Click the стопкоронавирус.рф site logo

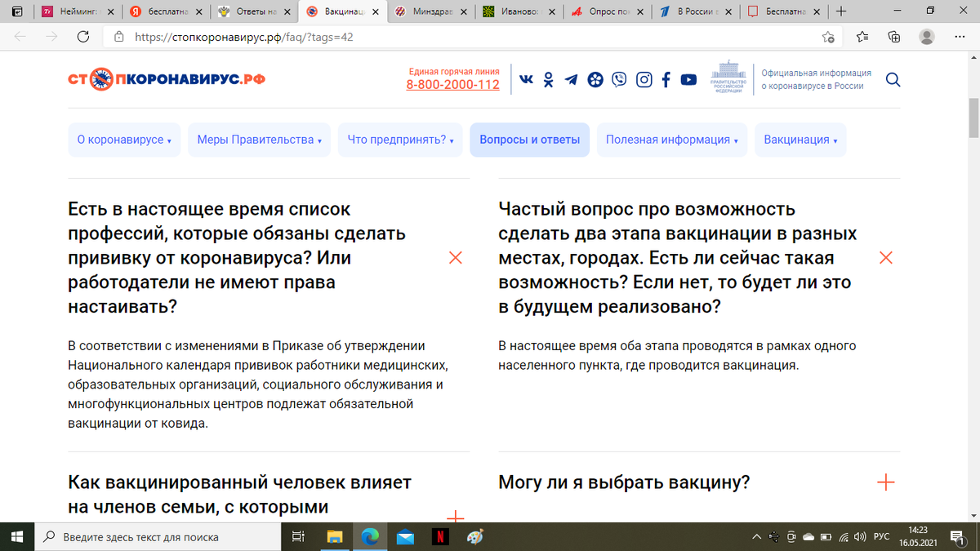167,79
